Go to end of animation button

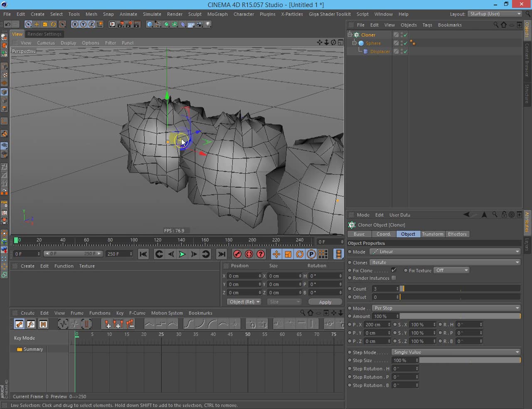222,254
